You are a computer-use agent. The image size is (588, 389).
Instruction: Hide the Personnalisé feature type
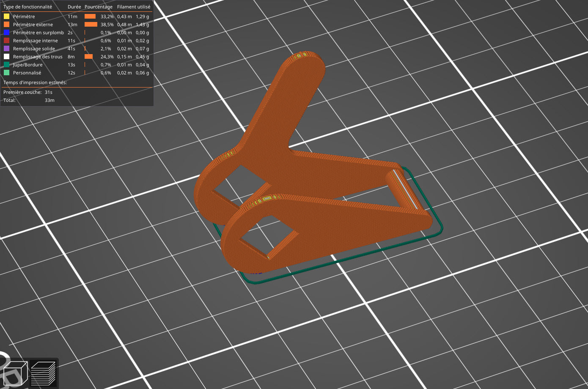point(27,73)
